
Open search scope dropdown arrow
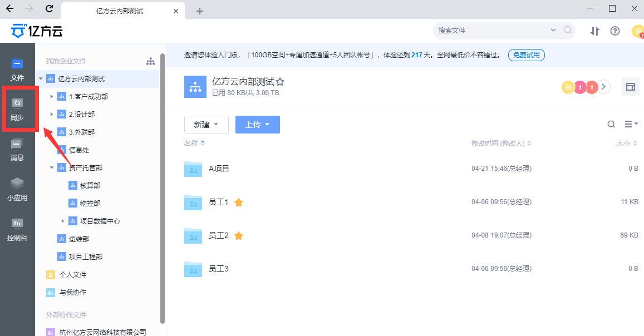(553, 30)
